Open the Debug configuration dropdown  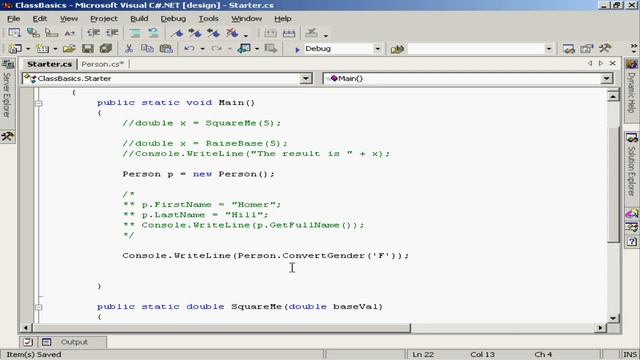[377, 49]
